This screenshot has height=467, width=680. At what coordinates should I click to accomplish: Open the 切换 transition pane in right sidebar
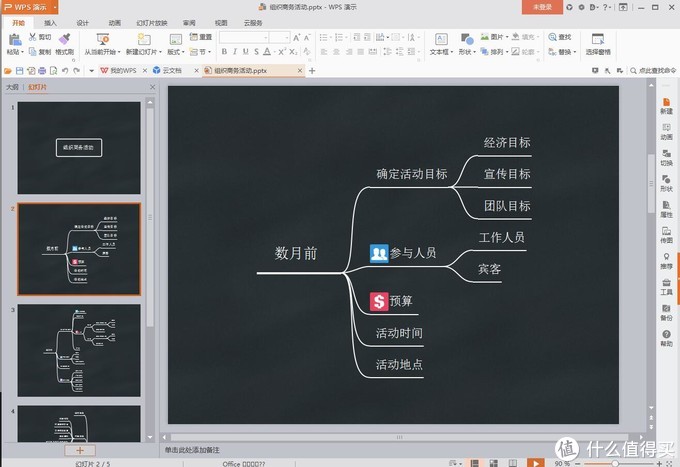coord(667,158)
